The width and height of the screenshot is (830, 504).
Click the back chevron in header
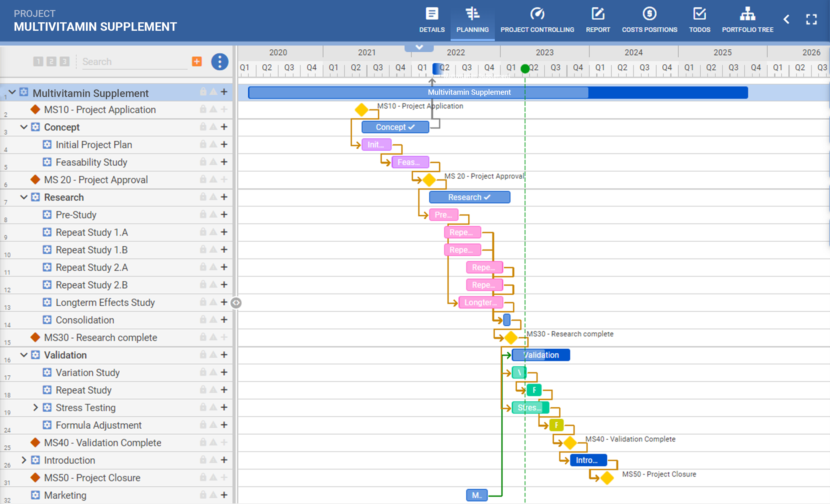tap(787, 19)
